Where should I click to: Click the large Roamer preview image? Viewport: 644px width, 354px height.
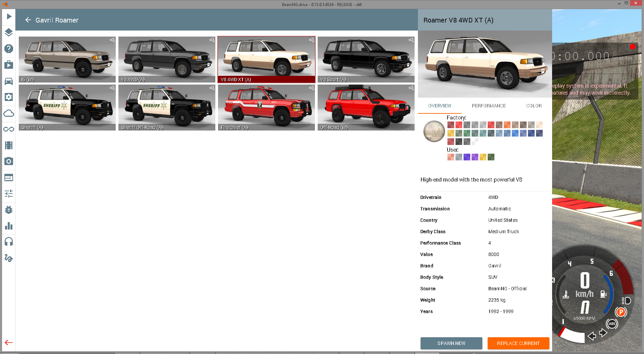pyautogui.click(x=485, y=64)
